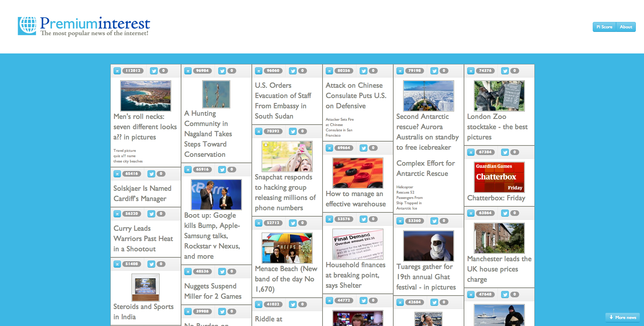This screenshot has height=326, width=644.
Task: Click the pi icon beside score 74376
Action: click(x=471, y=71)
